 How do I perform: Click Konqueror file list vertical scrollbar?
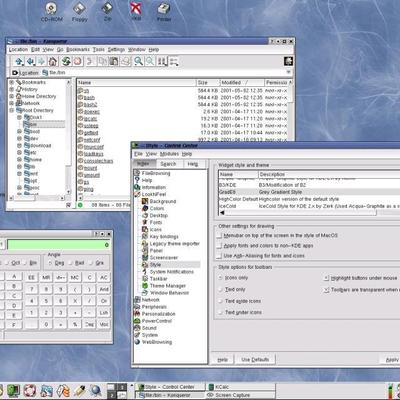290,110
